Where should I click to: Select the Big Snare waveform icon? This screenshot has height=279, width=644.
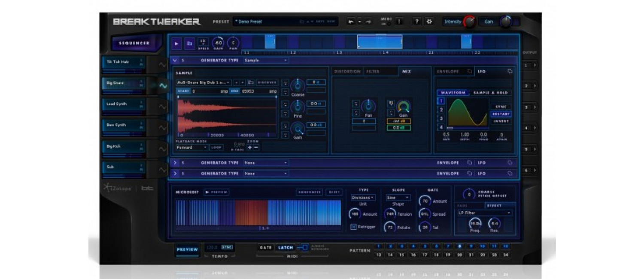[163, 86]
